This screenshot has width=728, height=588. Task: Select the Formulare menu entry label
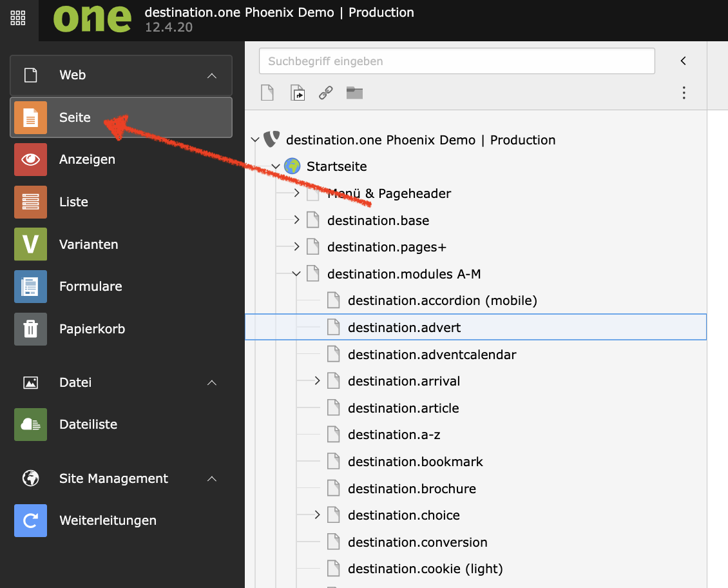(91, 286)
